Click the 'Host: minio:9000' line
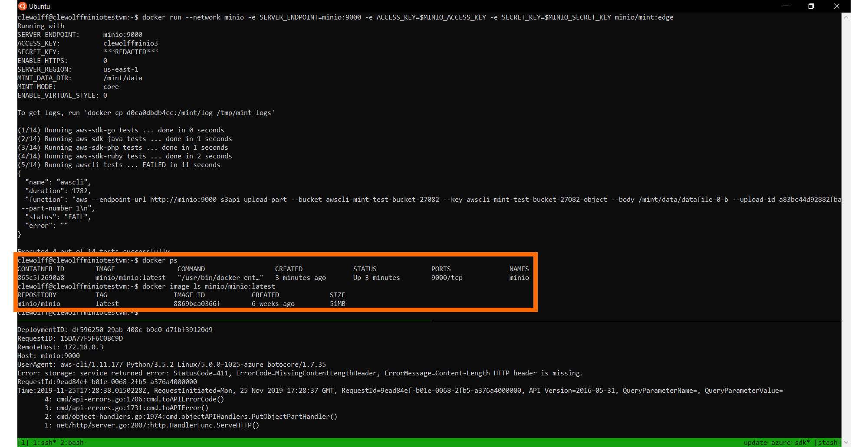 tap(49, 356)
